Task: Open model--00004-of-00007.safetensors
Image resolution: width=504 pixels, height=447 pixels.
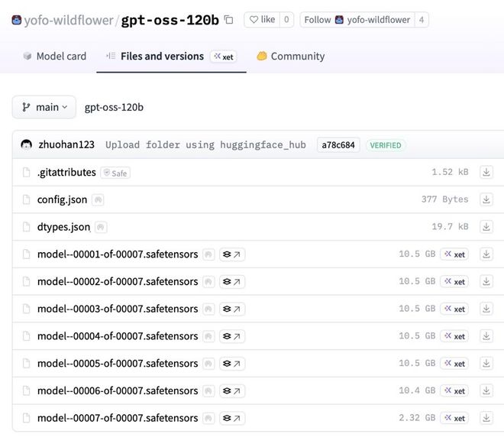Action: tap(118, 336)
